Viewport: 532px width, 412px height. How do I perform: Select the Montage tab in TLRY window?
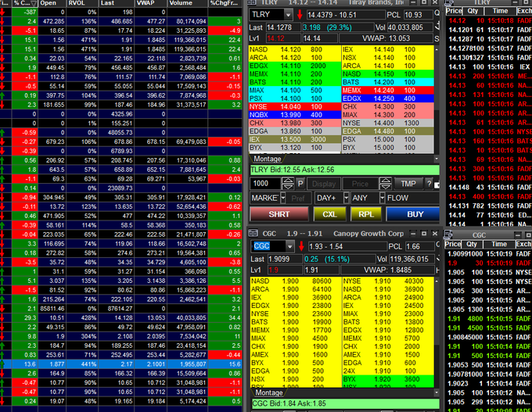[268, 158]
